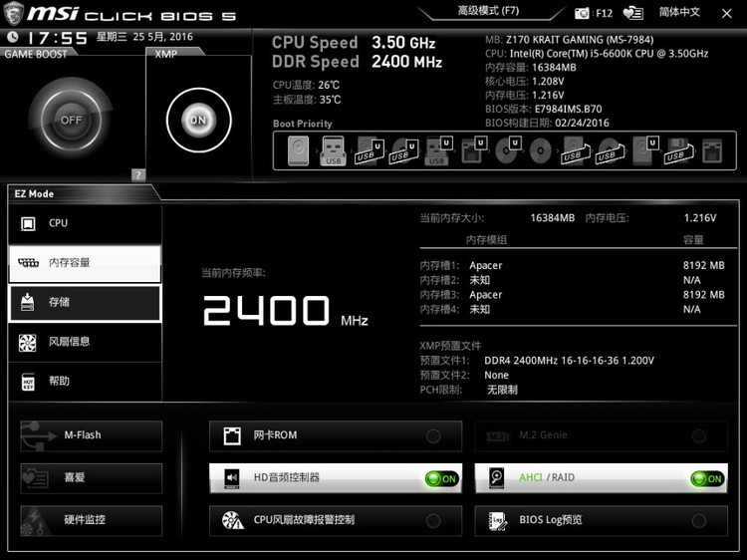Open the M-Flash utility button

click(91, 435)
